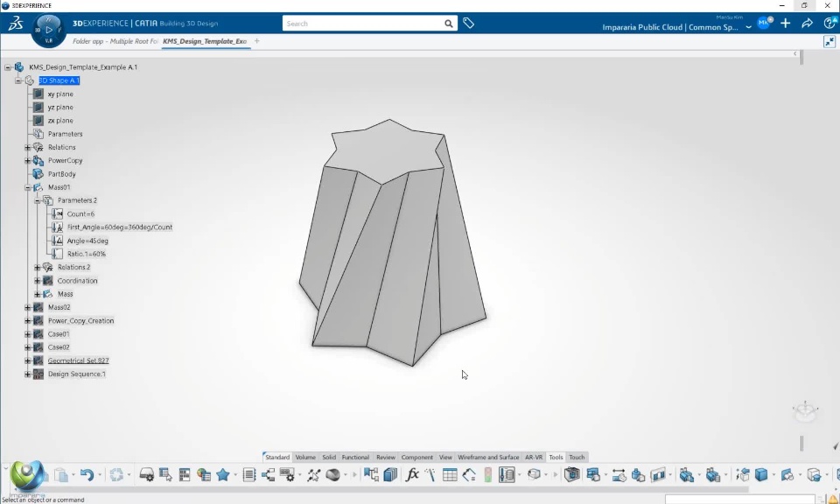Switch to the Wireframe and Surface tab

[488, 457]
